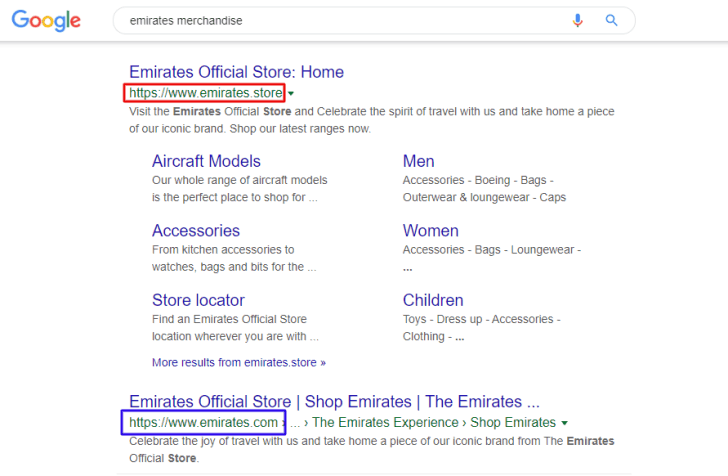
Task: Click the search box containing 'emirates merchandise'
Action: point(374,20)
